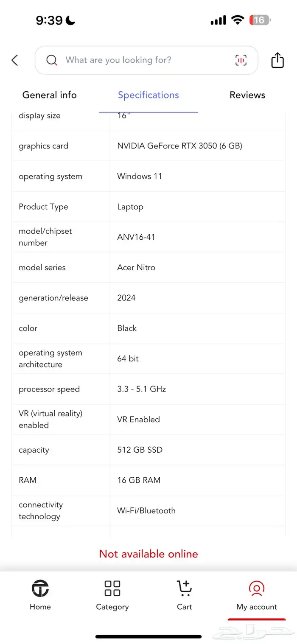Go to Home in bottom bar
Screen dimensions: 297x644
[x=40, y=595]
